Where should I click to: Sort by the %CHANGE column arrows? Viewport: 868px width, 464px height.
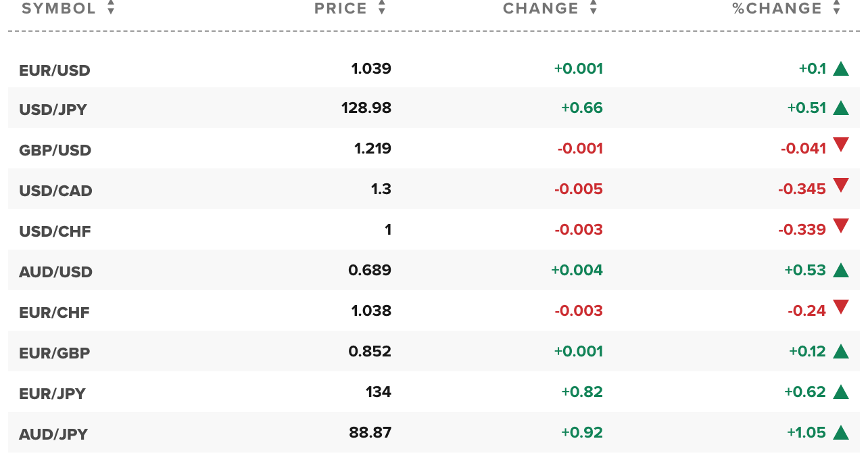click(837, 8)
